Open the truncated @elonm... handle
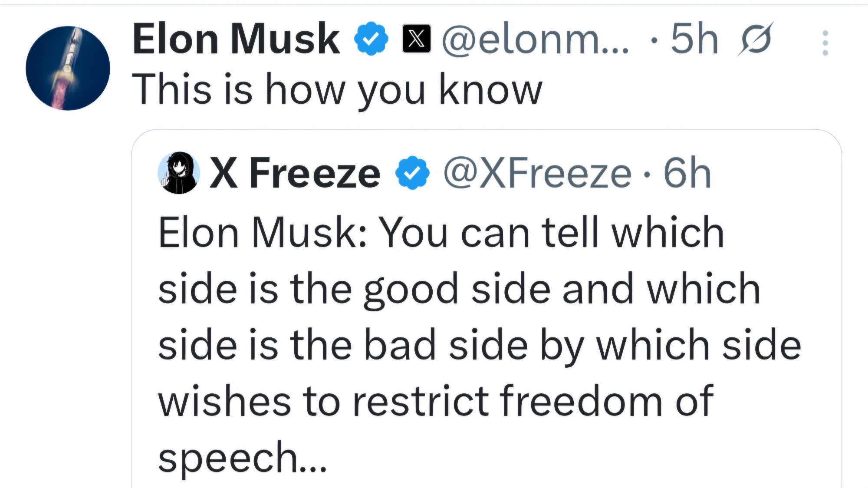 coord(535,39)
